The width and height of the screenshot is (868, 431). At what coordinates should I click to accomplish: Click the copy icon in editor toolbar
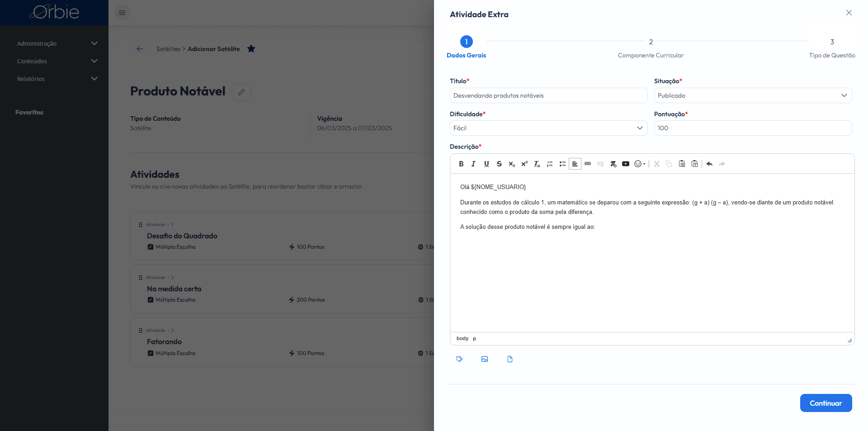click(x=669, y=164)
